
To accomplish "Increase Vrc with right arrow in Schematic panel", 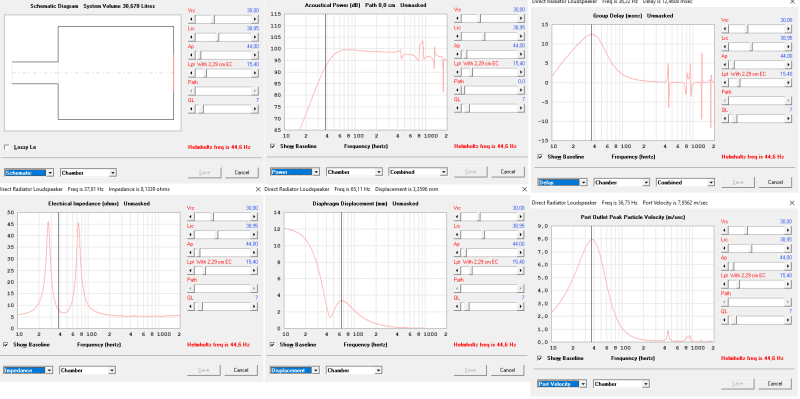I will point(255,19).
